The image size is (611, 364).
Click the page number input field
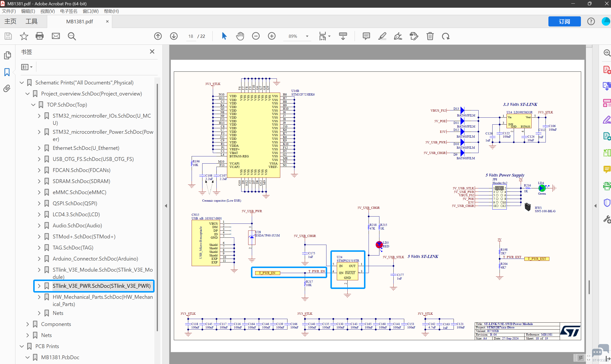click(x=191, y=36)
